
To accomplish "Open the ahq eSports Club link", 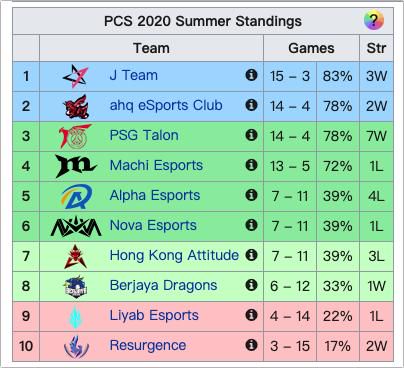I will point(166,105).
